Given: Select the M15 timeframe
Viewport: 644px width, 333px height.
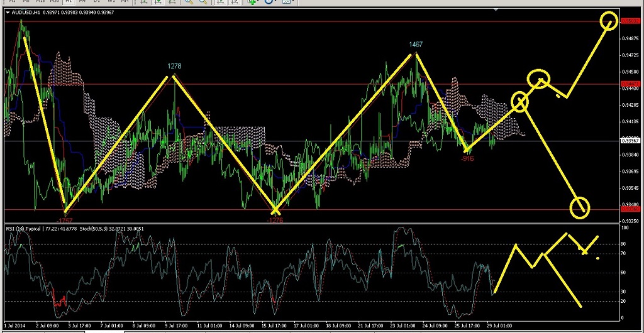Looking at the screenshot, I should 39,2.
